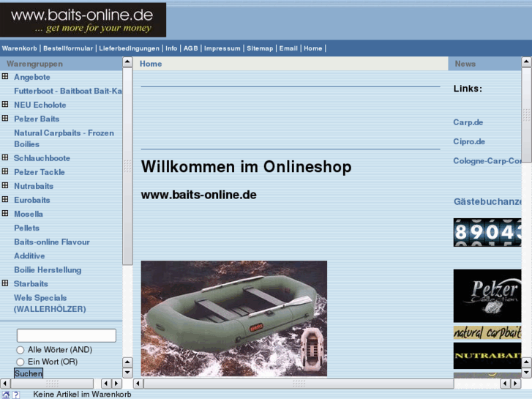Open the Starbaits category link text
Viewport: 532px width, 399px height.
(x=31, y=284)
